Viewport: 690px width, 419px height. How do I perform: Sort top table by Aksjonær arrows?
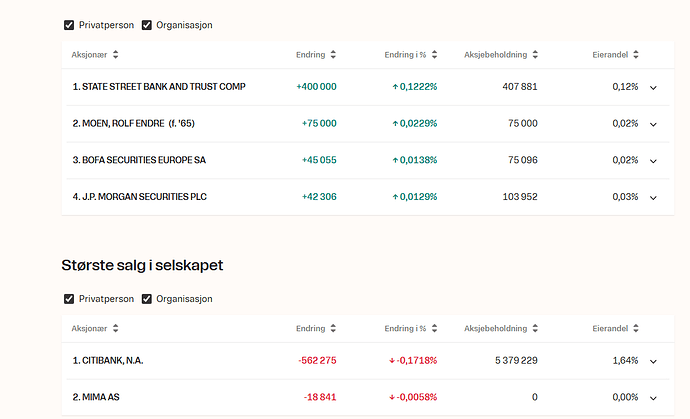[115, 55]
